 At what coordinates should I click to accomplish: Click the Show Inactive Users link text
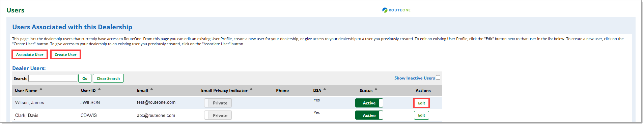coord(415,78)
